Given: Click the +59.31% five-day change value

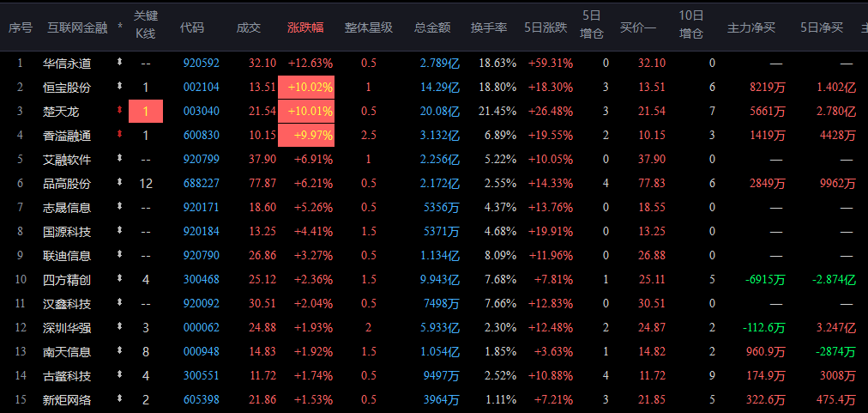Looking at the screenshot, I should coord(551,64).
